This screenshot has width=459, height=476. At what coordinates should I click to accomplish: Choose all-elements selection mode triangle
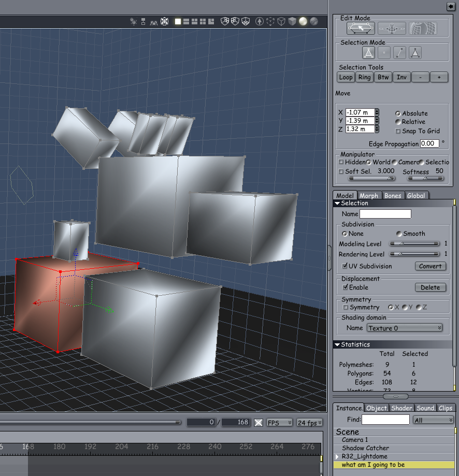pyautogui.click(x=368, y=53)
